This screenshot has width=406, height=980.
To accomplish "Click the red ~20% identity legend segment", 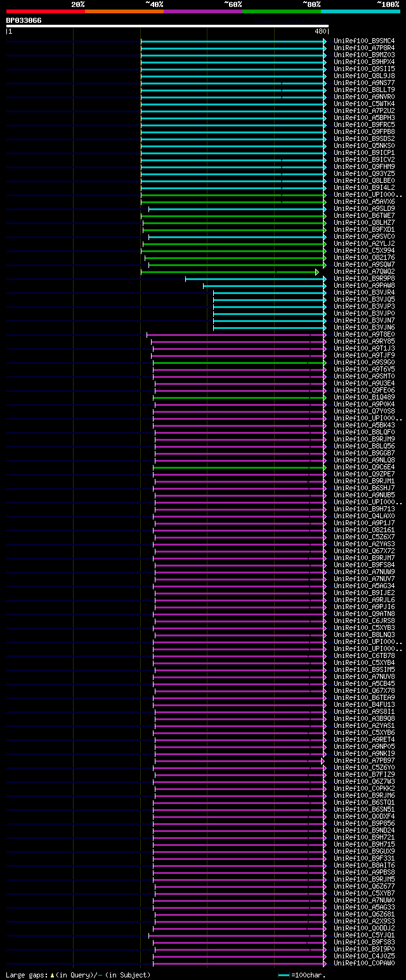I will point(46,11).
